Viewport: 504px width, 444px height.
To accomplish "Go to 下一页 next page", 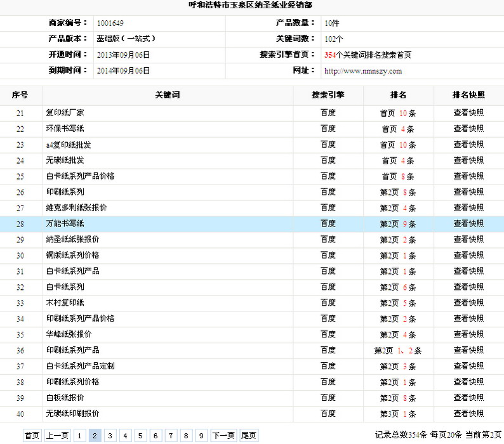I will pos(223,435).
